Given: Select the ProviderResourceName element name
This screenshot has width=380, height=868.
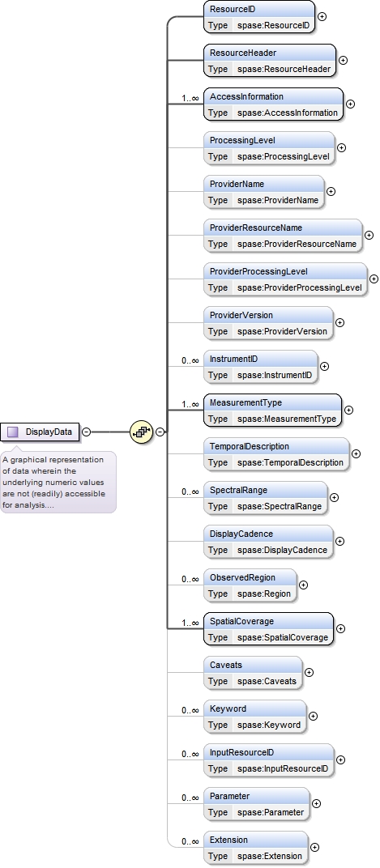Looking at the screenshot, I should click(x=256, y=228).
